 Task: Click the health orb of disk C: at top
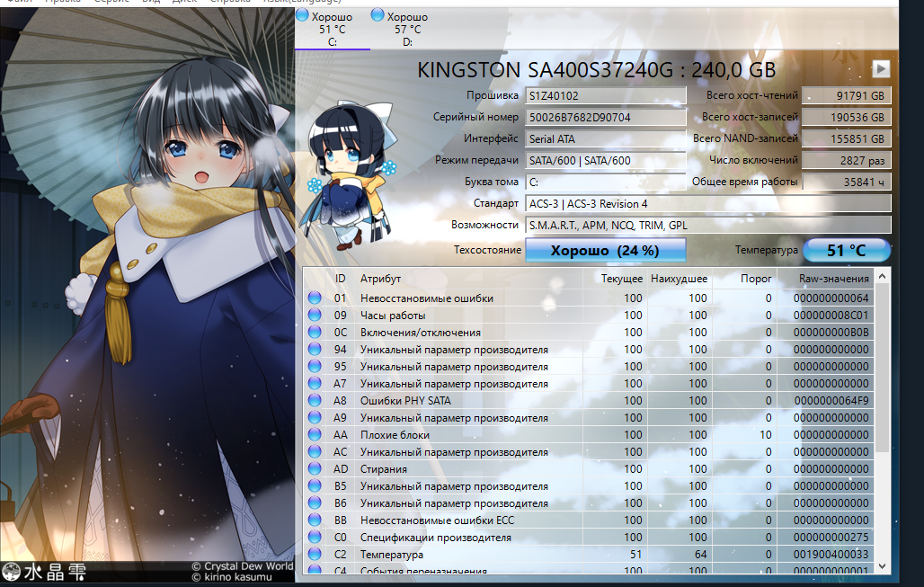(302, 14)
